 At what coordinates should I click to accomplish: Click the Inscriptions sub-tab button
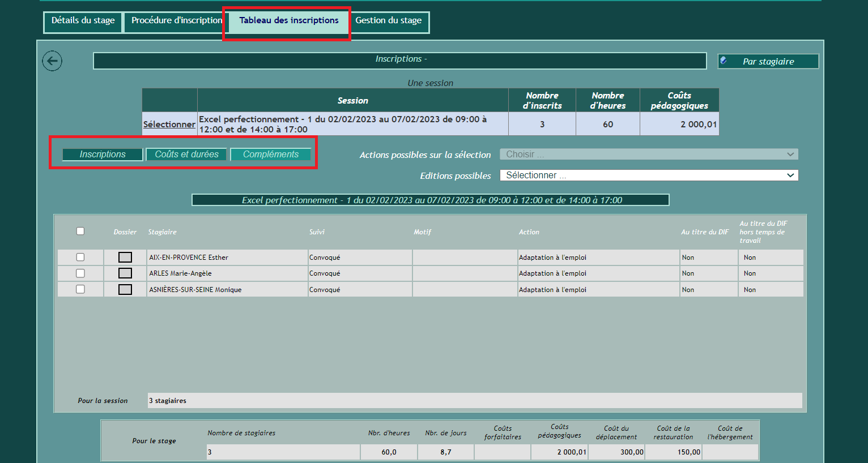click(x=103, y=155)
